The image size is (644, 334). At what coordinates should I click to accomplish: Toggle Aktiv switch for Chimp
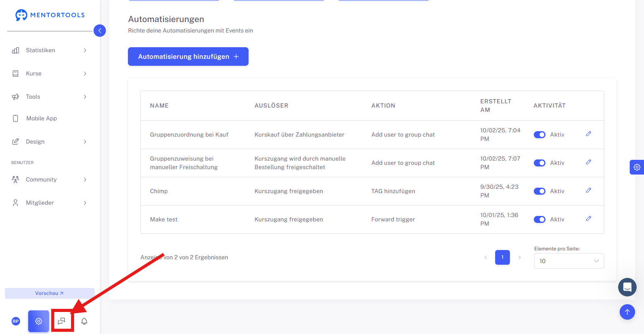pos(540,191)
